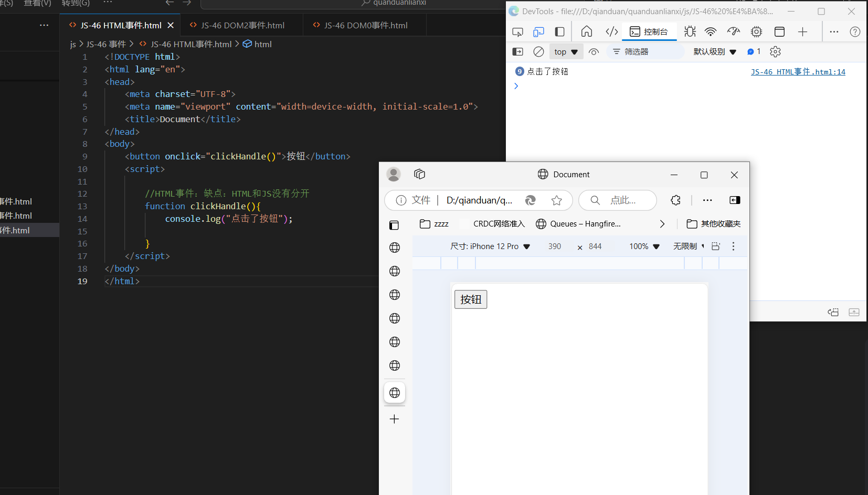Open the top JavaScript context dropdown
This screenshot has width=868, height=495.
point(566,52)
